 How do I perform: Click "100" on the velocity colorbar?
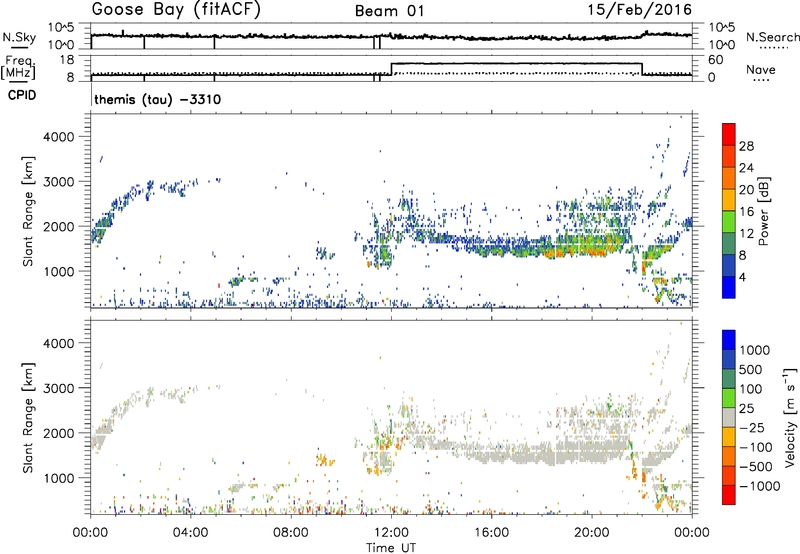tap(751, 389)
